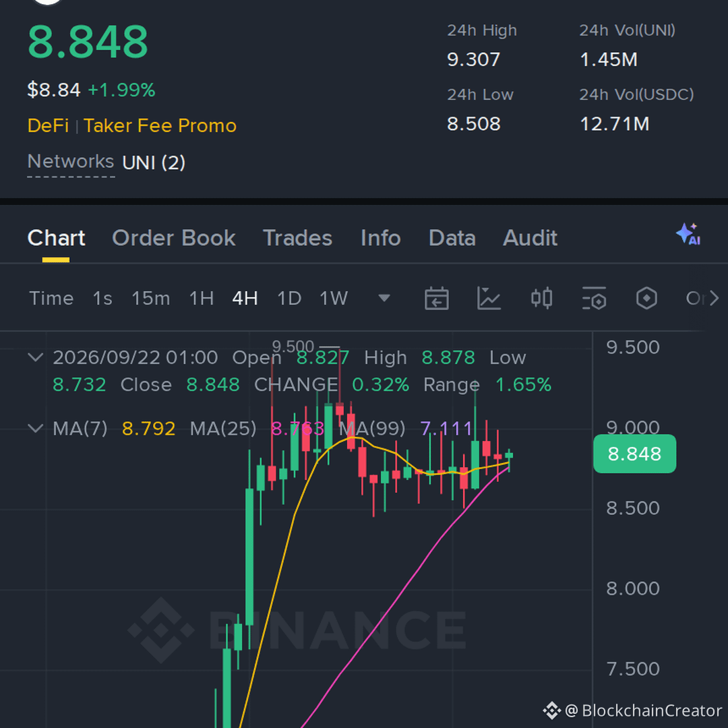The image size is (728, 728).
Task: Switch to the Order Book tab
Action: point(174,238)
